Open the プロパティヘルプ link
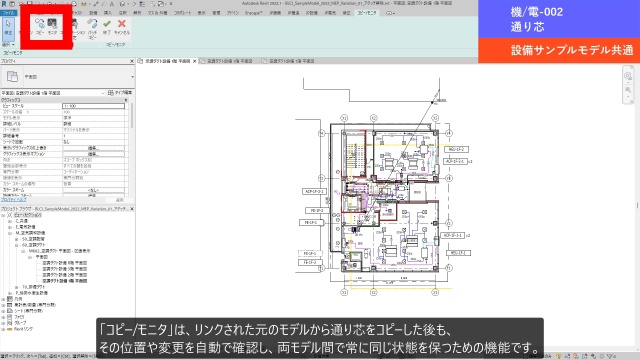This screenshot has height=360, width=640. (x=13, y=200)
